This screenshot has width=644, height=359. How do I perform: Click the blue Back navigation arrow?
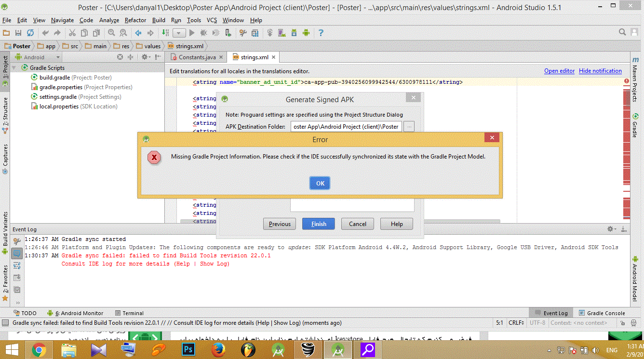[138, 33]
